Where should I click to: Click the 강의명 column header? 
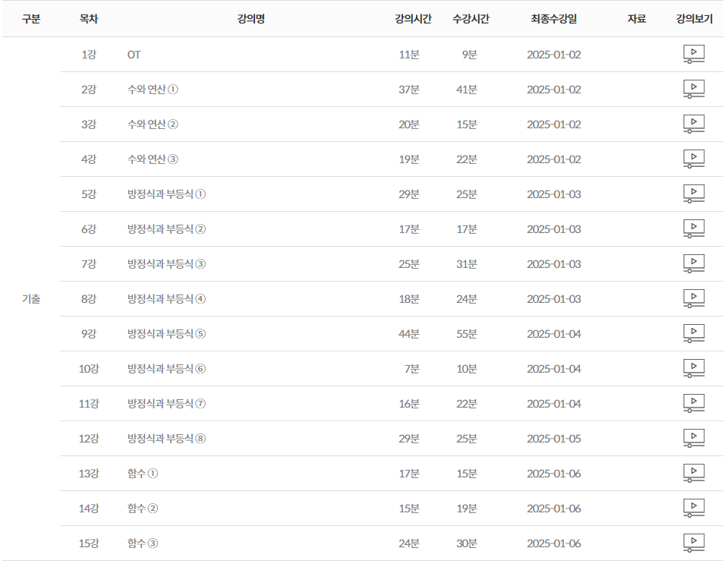pyautogui.click(x=251, y=19)
